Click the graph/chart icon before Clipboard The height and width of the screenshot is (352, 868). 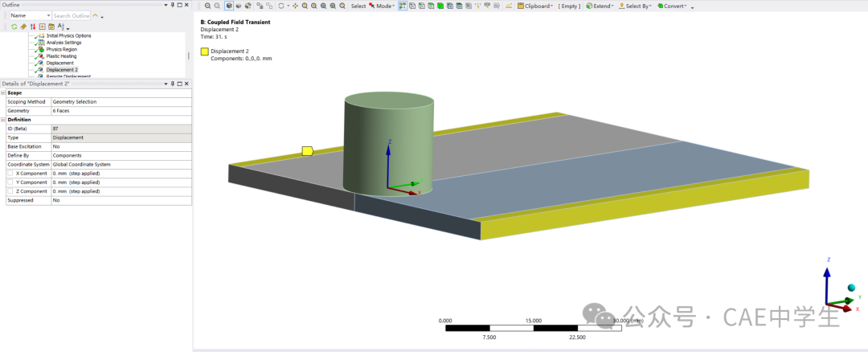click(x=509, y=6)
